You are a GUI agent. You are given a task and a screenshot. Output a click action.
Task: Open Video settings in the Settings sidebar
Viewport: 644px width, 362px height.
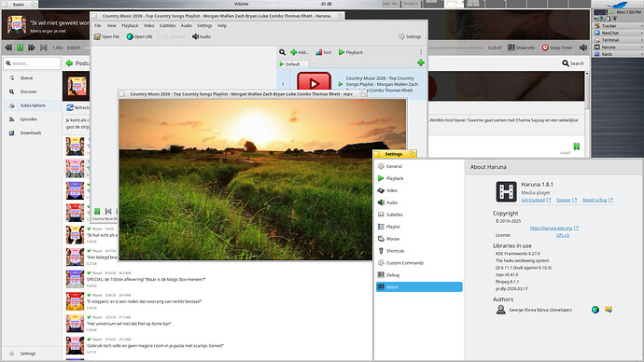coord(419,190)
